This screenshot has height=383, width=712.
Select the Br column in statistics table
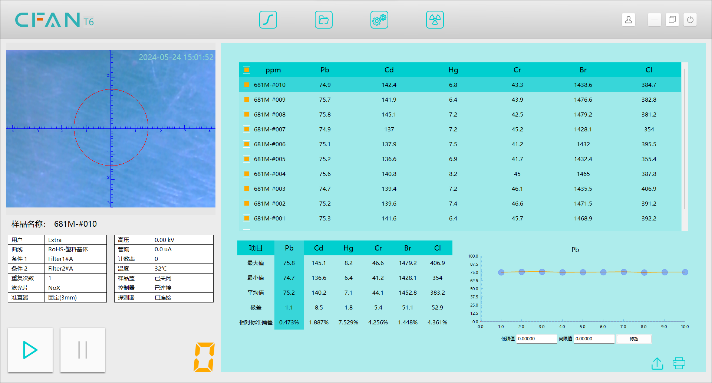(408, 248)
